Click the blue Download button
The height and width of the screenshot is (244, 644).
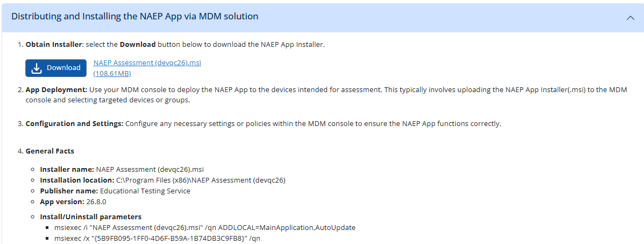coord(56,68)
